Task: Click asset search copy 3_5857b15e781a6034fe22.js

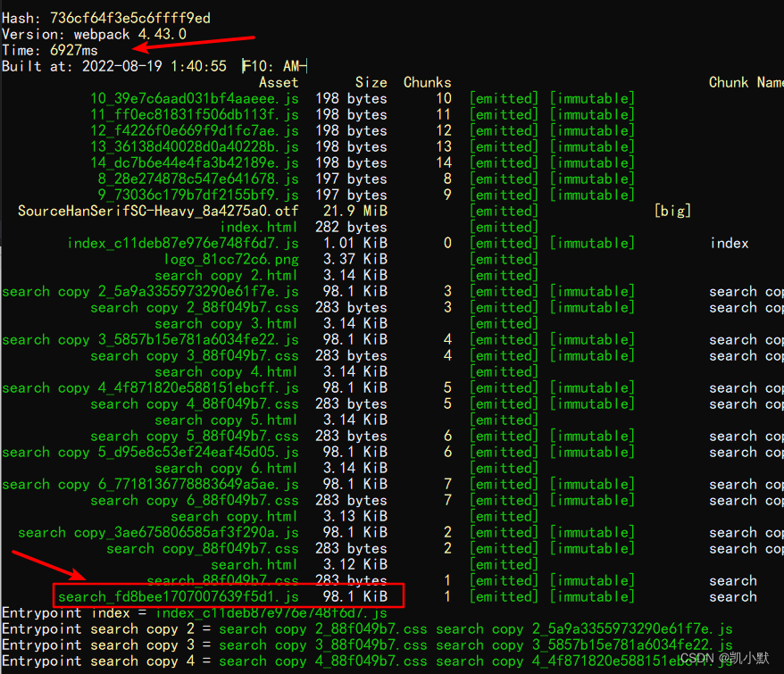Action: [x=150, y=339]
